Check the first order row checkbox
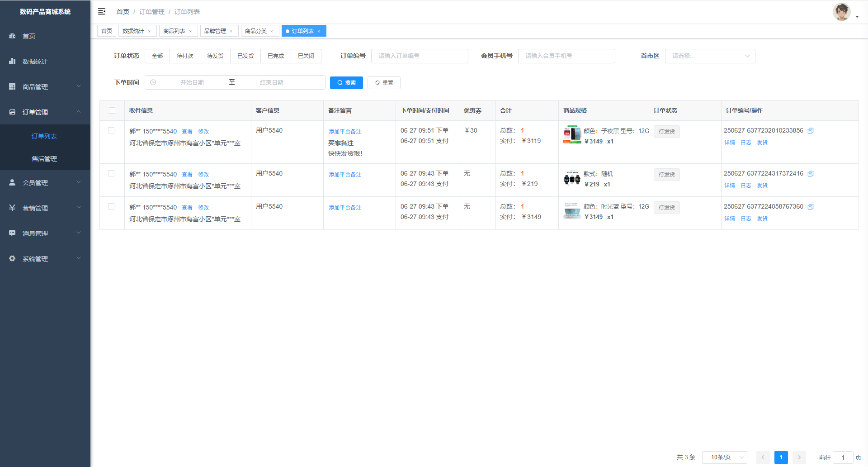 [111, 130]
